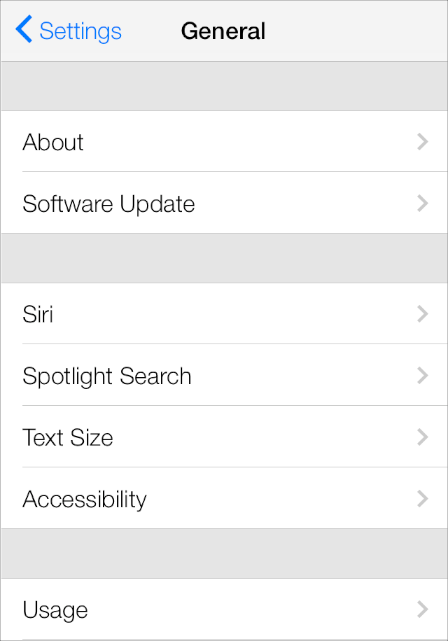Click the chevron on the About row

point(423,141)
